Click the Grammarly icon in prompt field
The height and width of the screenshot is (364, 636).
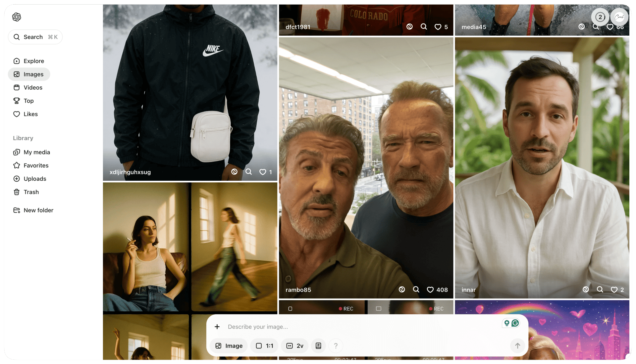[x=515, y=323]
